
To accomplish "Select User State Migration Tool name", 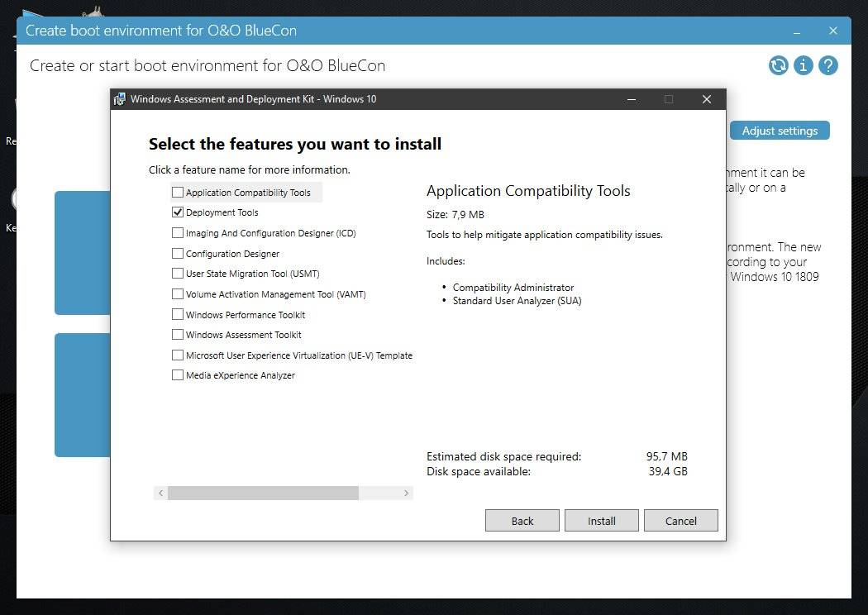I will point(252,274).
